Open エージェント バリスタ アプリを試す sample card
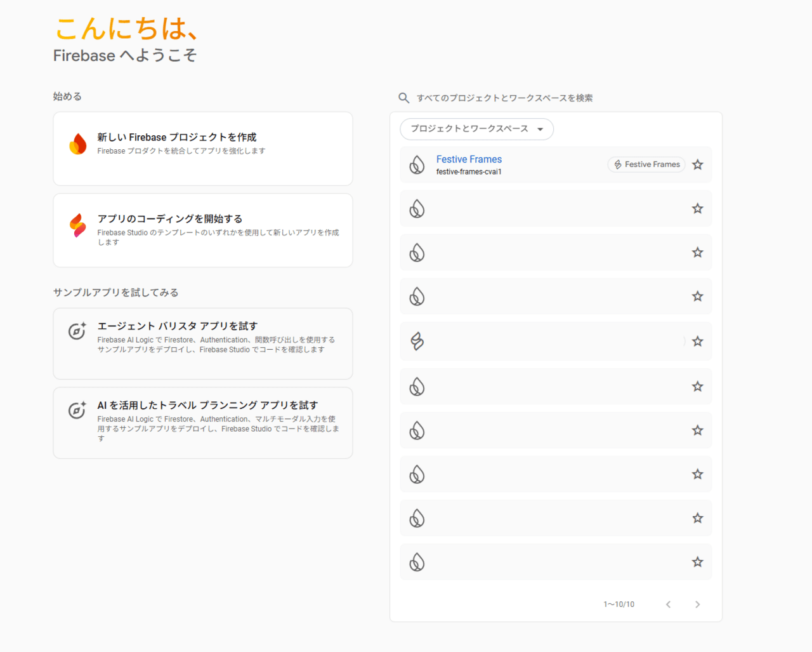 pyautogui.click(x=203, y=343)
